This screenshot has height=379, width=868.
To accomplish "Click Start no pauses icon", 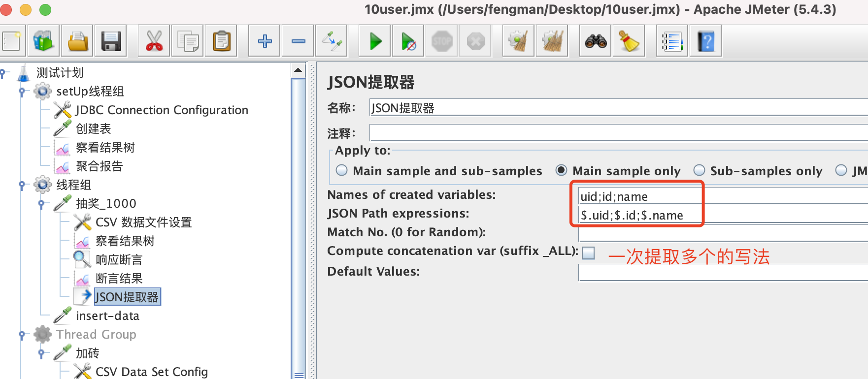I will pos(408,41).
